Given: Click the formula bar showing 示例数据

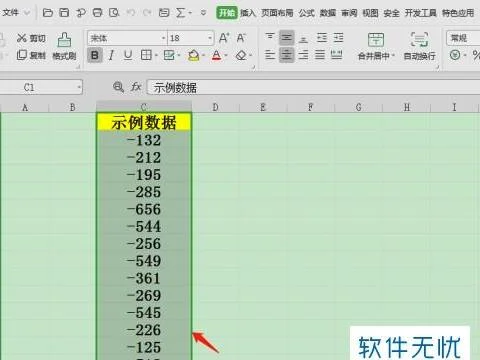Looking at the screenshot, I should click(313, 88).
